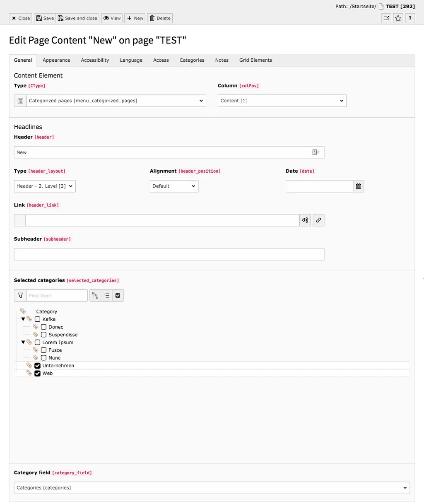The height and width of the screenshot is (504, 424).
Task: Uncheck the Unternehmen category
Action: point(38,365)
